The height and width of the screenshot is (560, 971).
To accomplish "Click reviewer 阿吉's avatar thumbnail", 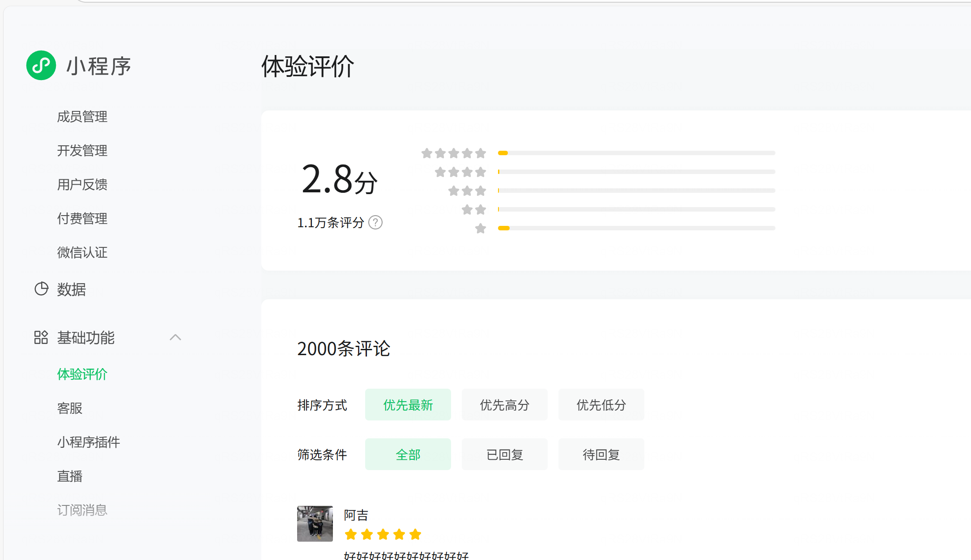I will (315, 523).
